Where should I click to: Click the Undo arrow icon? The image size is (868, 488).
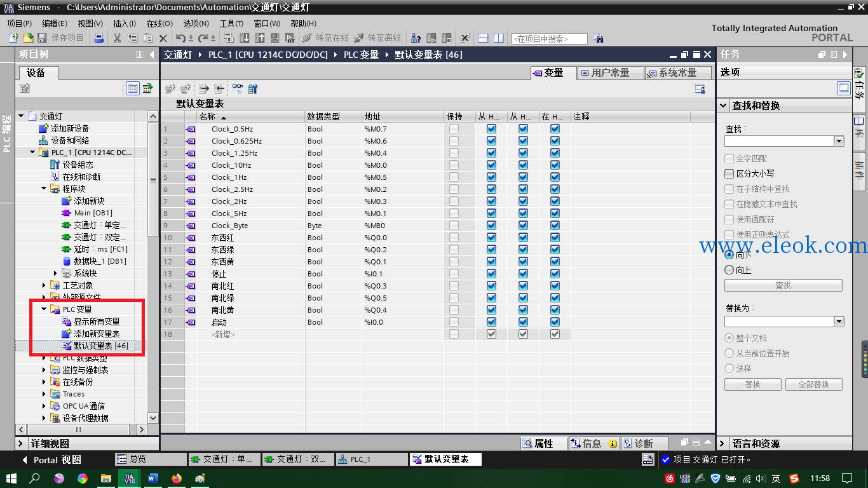pos(180,38)
